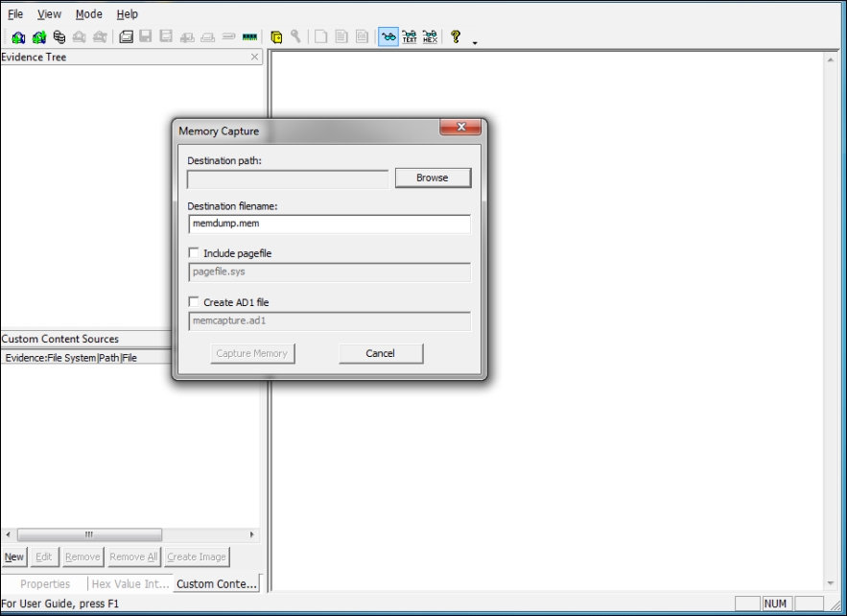This screenshot has width=847, height=616.
Task: Click Add All Attached Devices icon
Action: click(x=39, y=36)
